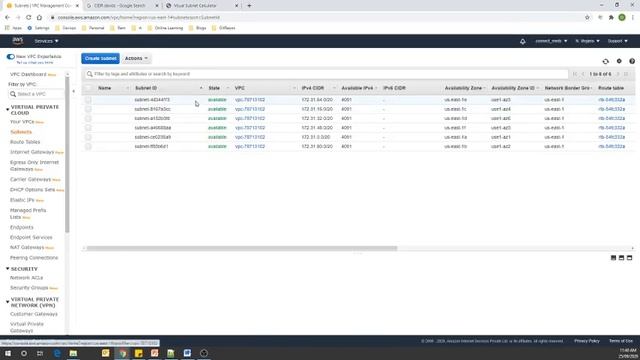Go to next page of subnets
Screen dimensions: 640x360
[x=618, y=74]
